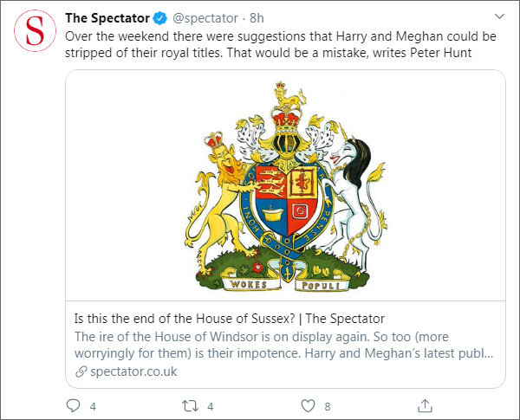The image size is (520, 420).
Task: Click the retweet count number 4
Action: click(211, 405)
